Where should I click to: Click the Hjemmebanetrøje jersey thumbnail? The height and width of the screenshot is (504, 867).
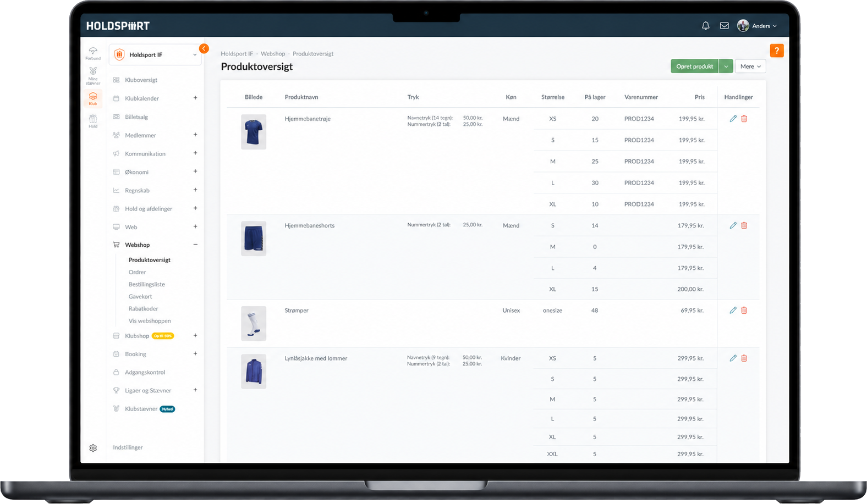click(254, 132)
